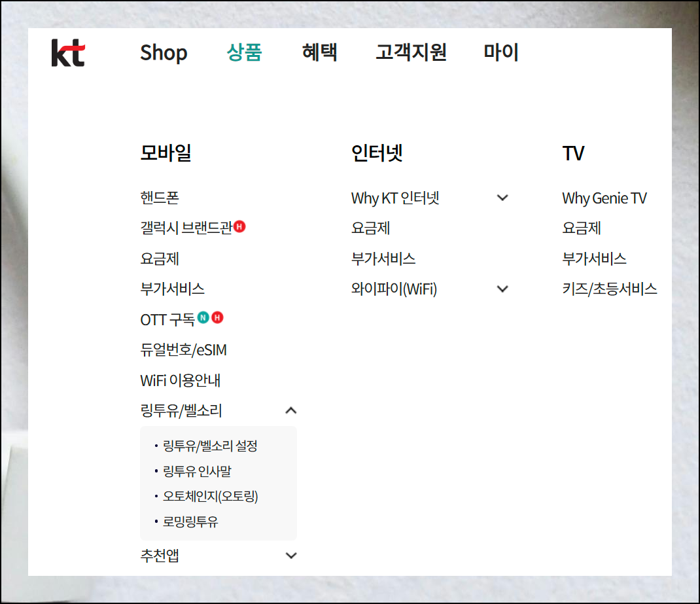Click the green N badge beside OTT 구독
Screen dimensions: 700x604
coord(203,317)
